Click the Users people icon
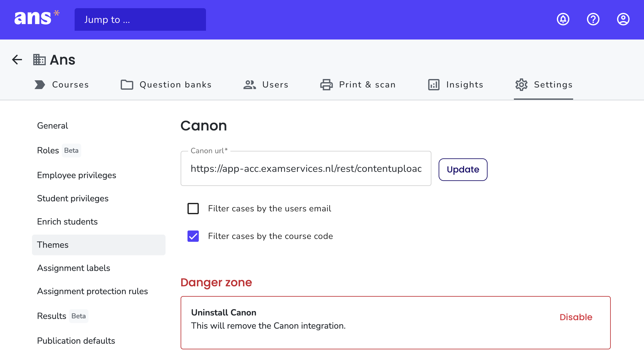Viewport: 644px width, 355px height. 250,85
